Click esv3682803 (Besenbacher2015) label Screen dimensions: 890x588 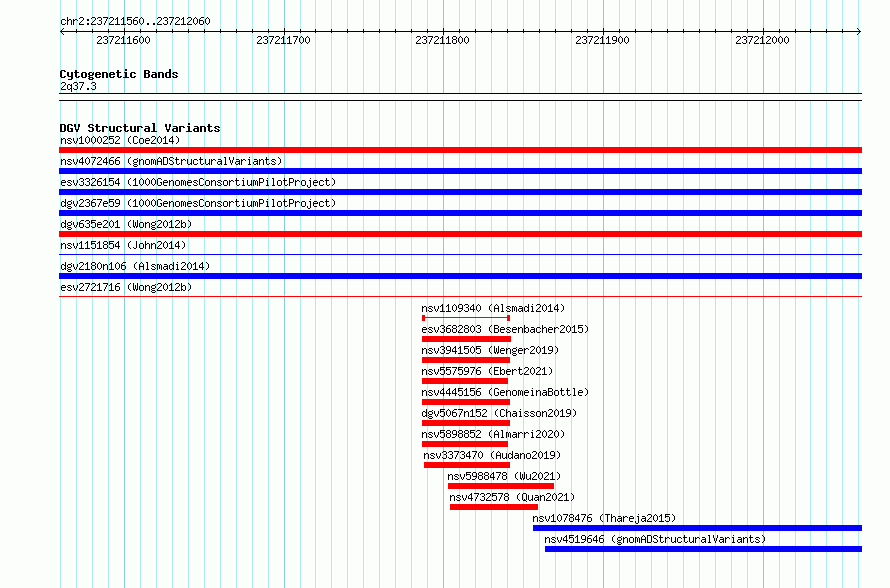[x=505, y=329]
